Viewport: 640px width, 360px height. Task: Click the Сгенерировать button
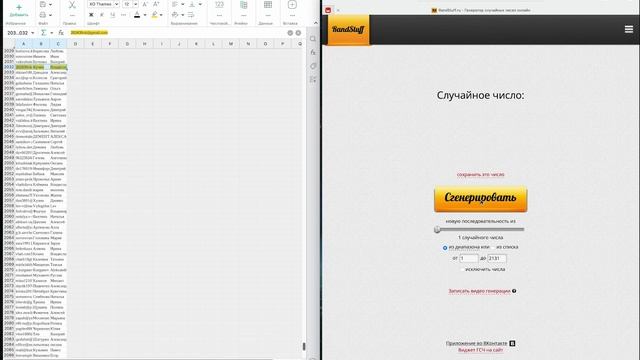point(480,199)
